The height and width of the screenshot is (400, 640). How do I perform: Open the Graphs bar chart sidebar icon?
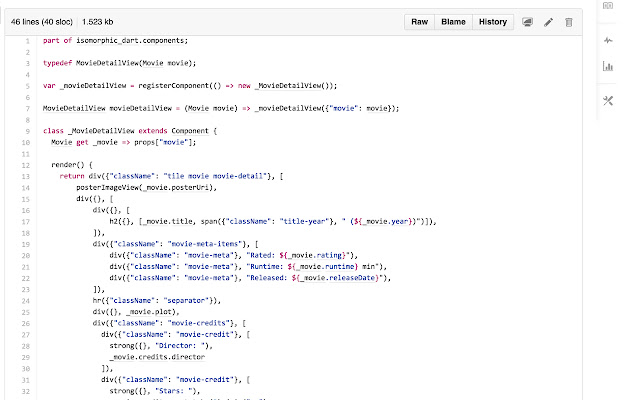(608, 66)
